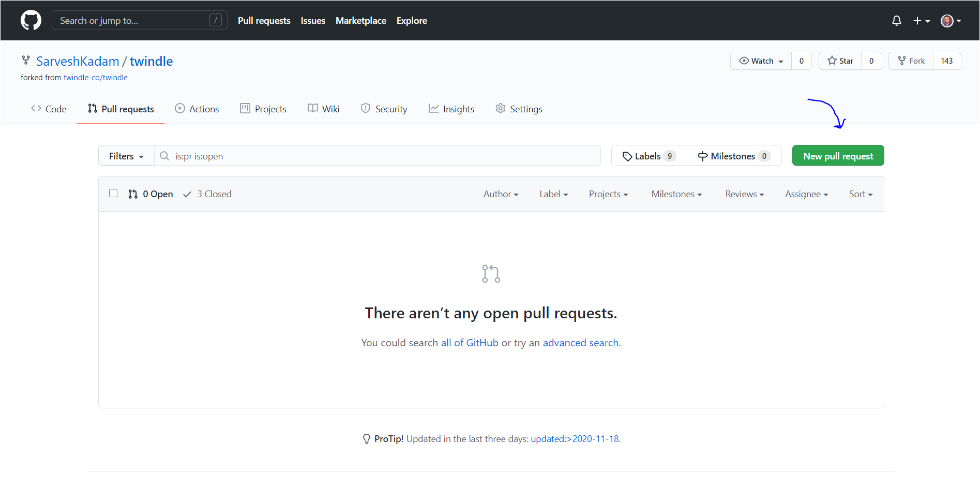Open the Wiki tab
This screenshot has width=980, height=485.
point(324,109)
